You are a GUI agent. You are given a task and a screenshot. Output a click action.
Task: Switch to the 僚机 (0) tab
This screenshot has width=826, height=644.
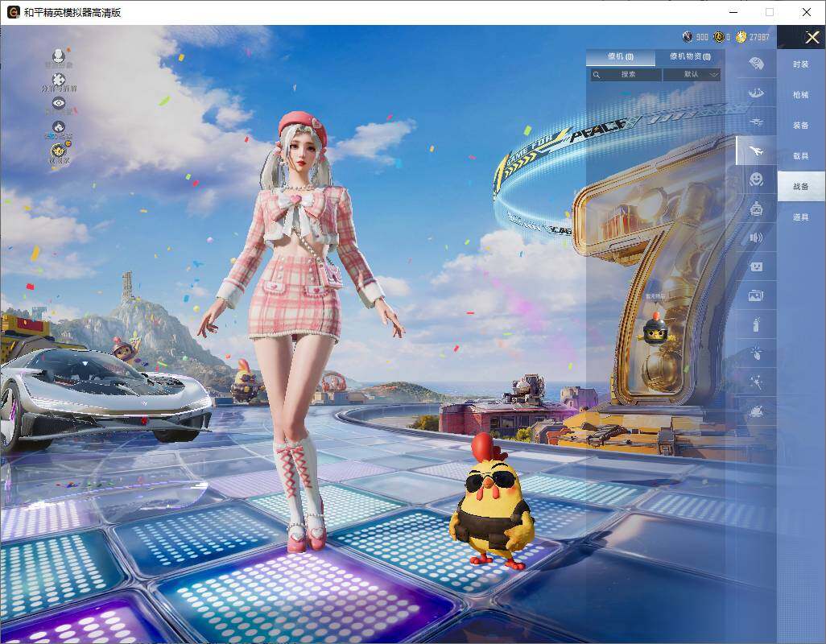coord(621,56)
